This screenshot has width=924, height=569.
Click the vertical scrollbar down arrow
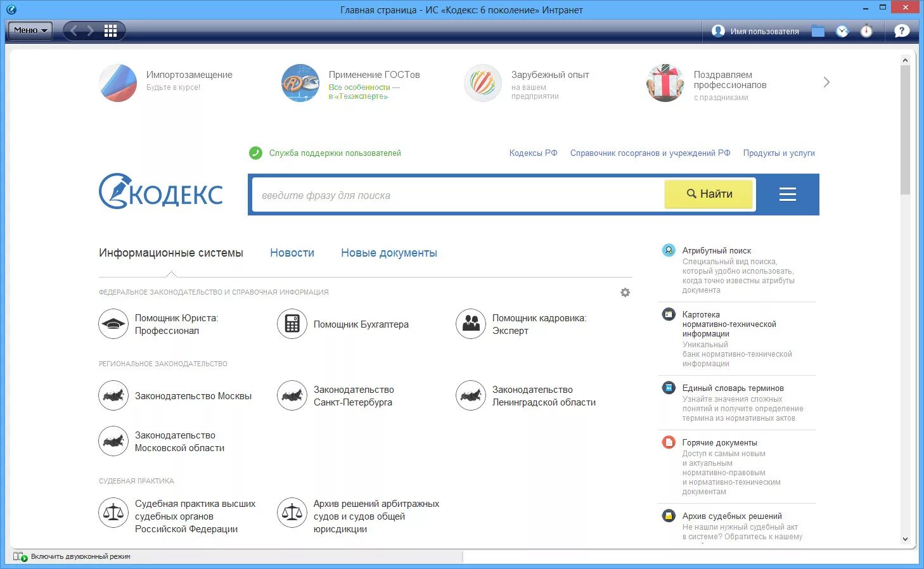coord(905,539)
